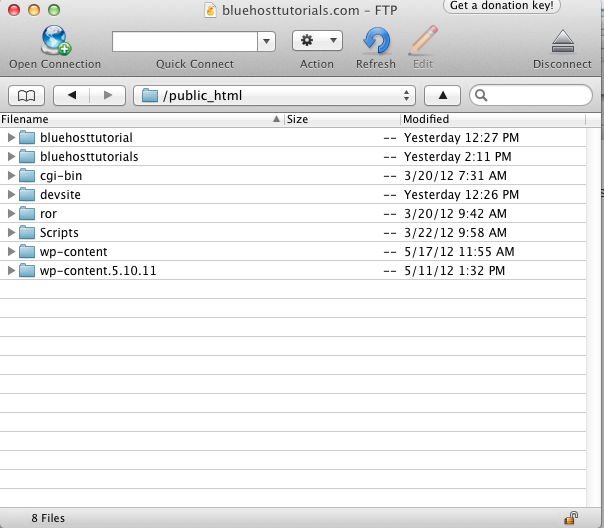604x528 pixels.
Task: Click modified date 3/20/12 7:31 AM
Action: 455,176
